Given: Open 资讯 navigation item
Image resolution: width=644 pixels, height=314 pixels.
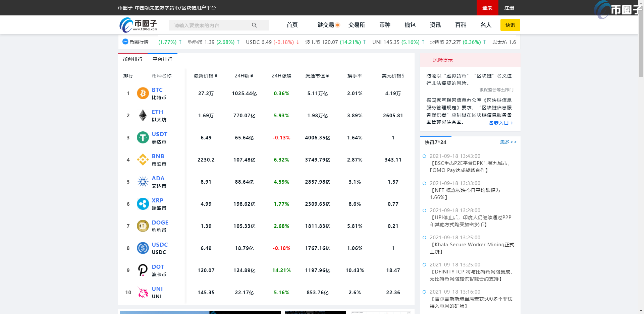Looking at the screenshot, I should point(435,25).
